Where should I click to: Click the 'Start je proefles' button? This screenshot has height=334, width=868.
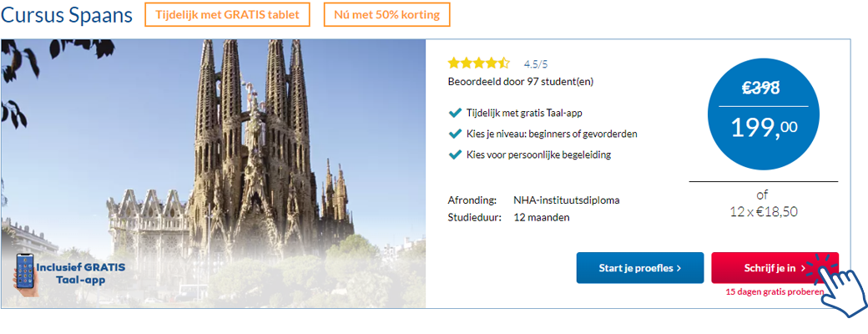[639, 268]
